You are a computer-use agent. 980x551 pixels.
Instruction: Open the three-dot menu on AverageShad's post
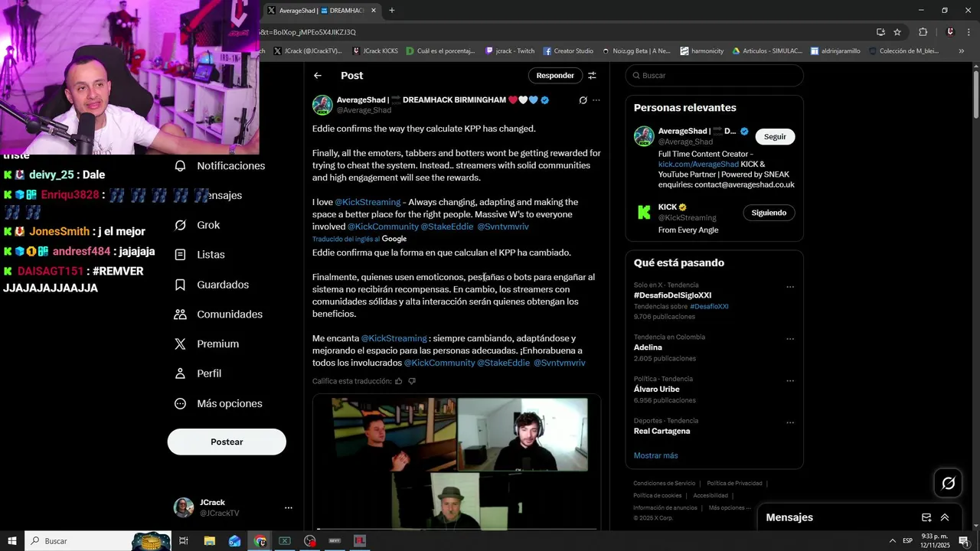596,100
